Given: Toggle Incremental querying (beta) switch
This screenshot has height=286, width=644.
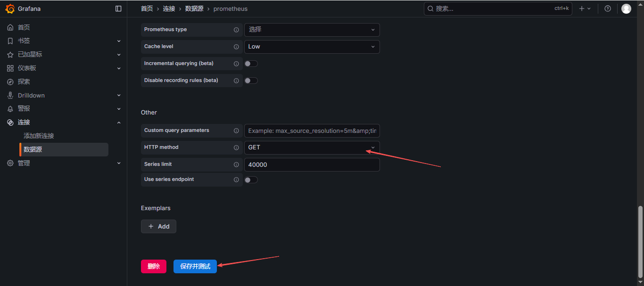Looking at the screenshot, I should click(x=251, y=64).
